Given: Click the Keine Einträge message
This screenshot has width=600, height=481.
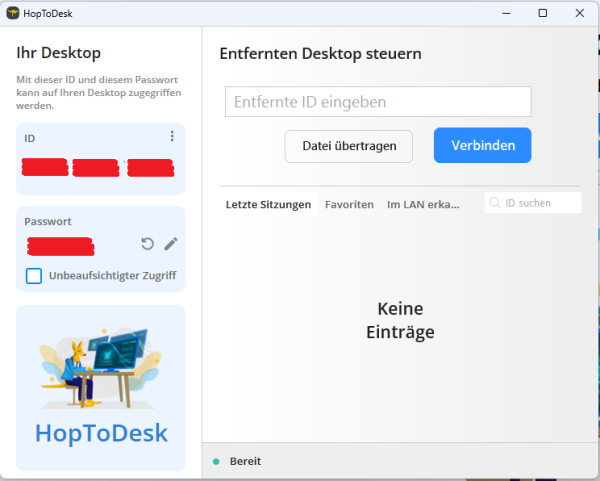Looking at the screenshot, I should pyautogui.click(x=400, y=320).
